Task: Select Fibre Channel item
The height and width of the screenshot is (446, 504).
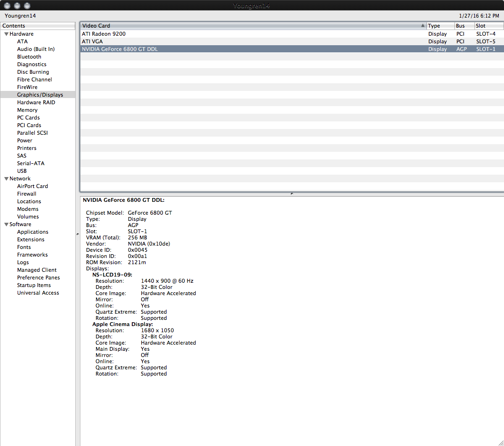Action: point(34,80)
